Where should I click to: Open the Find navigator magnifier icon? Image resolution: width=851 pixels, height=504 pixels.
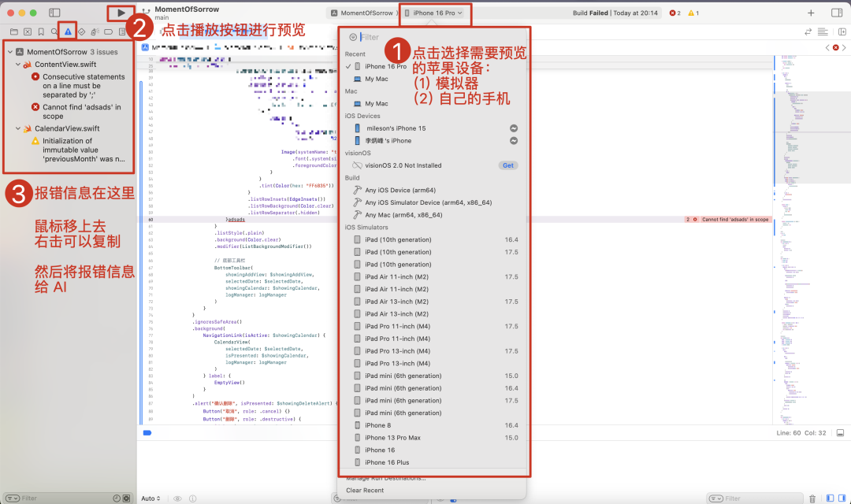coord(54,32)
